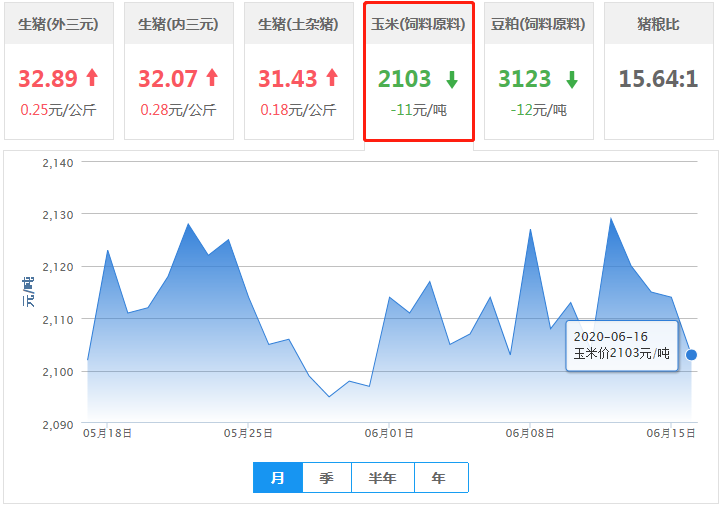This screenshot has width=723, height=506.
Task: Select the highlighted 玉米(饲料原料) card header
Action: (x=418, y=24)
